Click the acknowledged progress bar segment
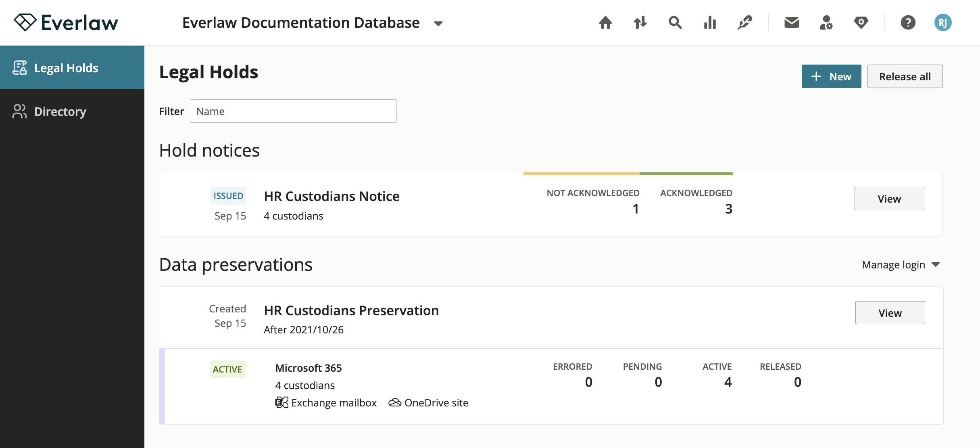Screen dimensions: 980x448 coord(686,174)
